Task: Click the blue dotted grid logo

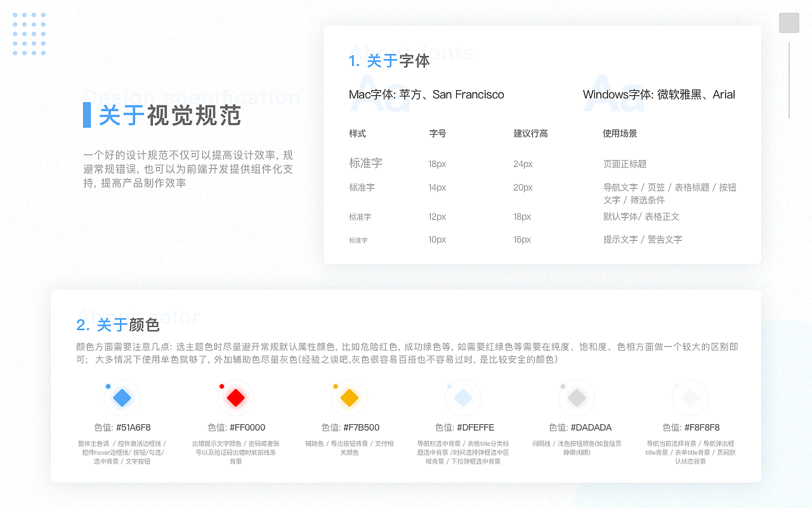Action: click(x=29, y=34)
